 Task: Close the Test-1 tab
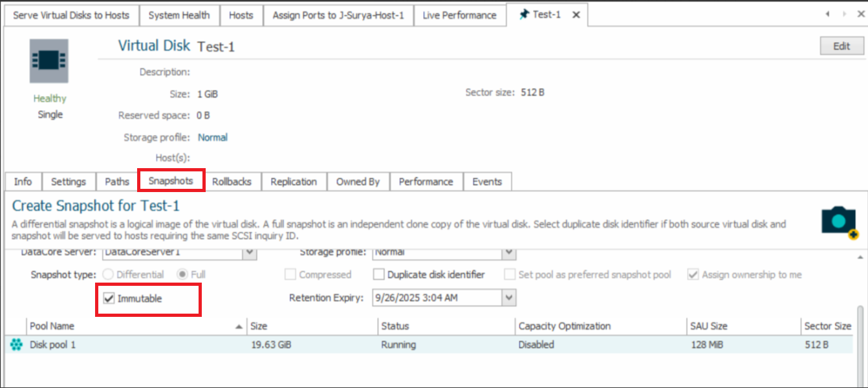(x=577, y=15)
